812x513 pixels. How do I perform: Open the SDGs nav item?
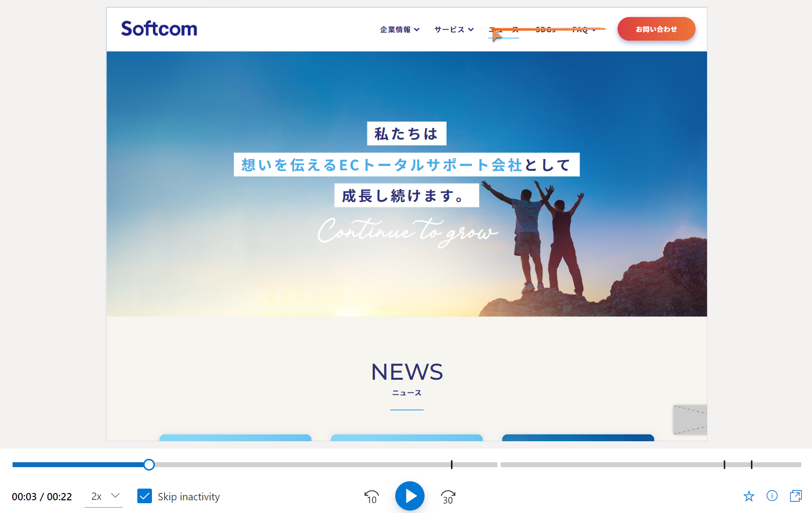(545, 30)
